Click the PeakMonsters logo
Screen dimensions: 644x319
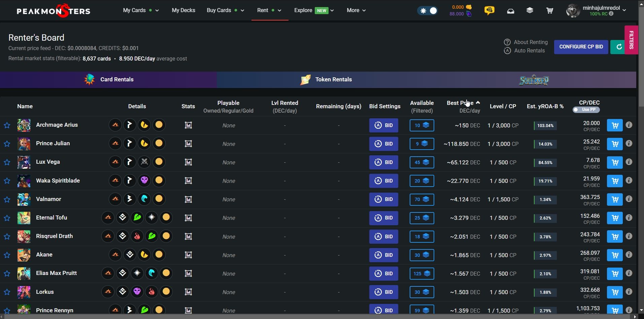pyautogui.click(x=54, y=11)
